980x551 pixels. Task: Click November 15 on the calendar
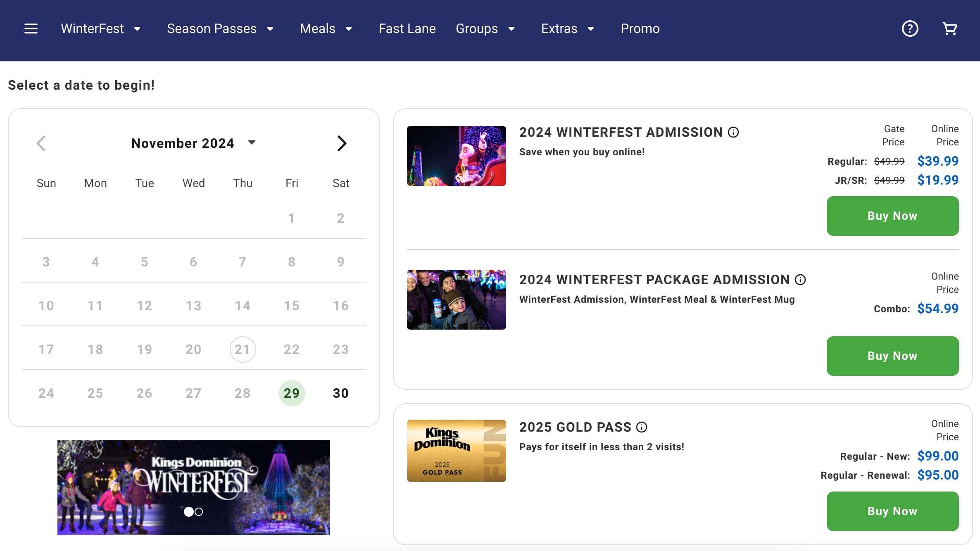(292, 306)
